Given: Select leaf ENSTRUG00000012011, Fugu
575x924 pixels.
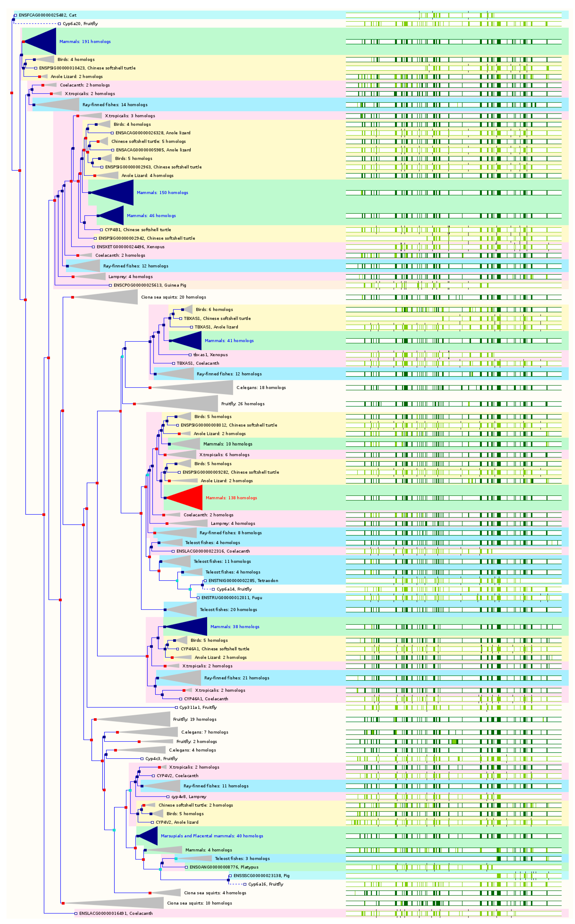Looking at the screenshot, I should click(x=232, y=597).
